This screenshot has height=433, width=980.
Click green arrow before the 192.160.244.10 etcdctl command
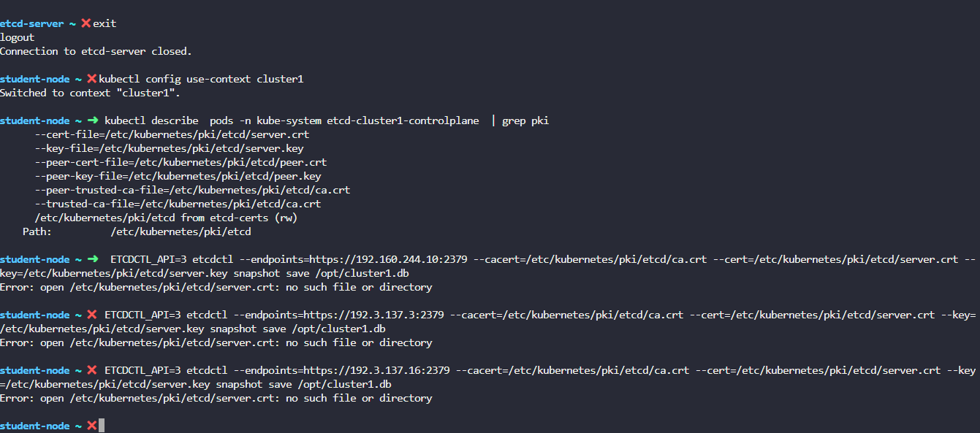point(92,259)
